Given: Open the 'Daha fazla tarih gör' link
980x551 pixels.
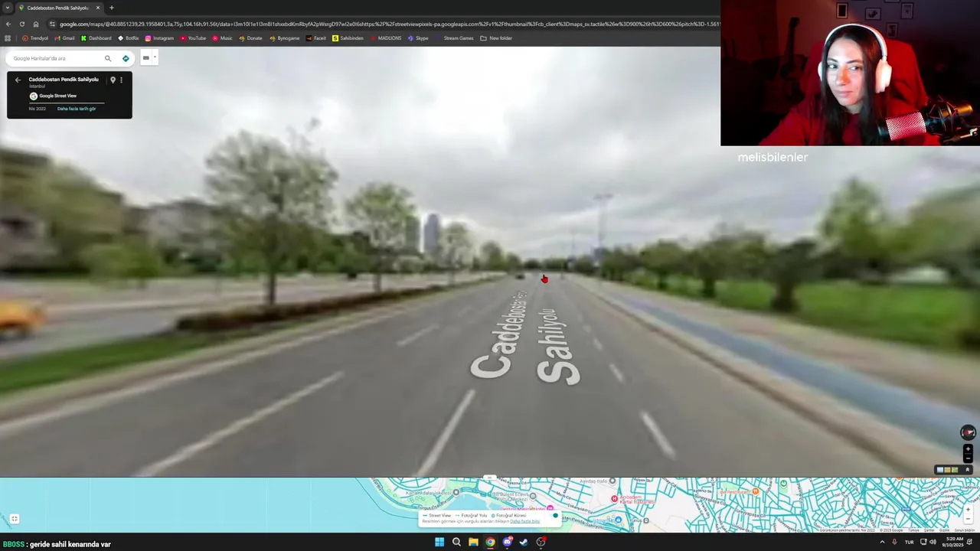Looking at the screenshot, I should 77,109.
